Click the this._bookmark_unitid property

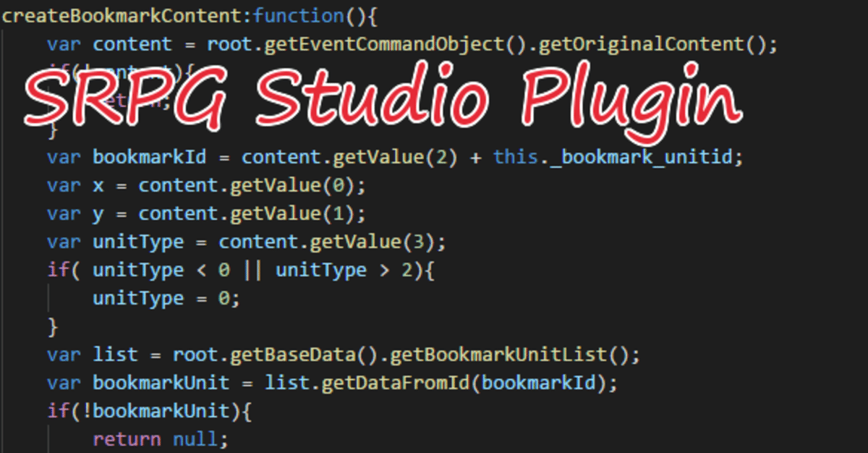(613, 157)
